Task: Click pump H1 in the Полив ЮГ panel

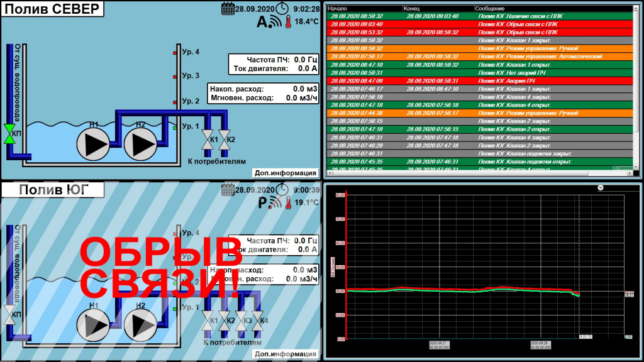Action: coord(93,325)
